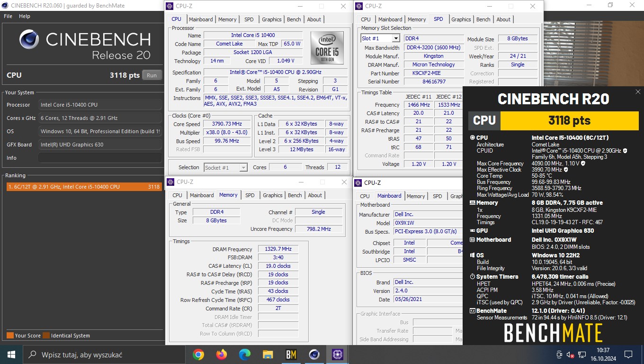Click the Max Bandwidth value DDR4-3200 (1600 MHz)

(434, 48)
